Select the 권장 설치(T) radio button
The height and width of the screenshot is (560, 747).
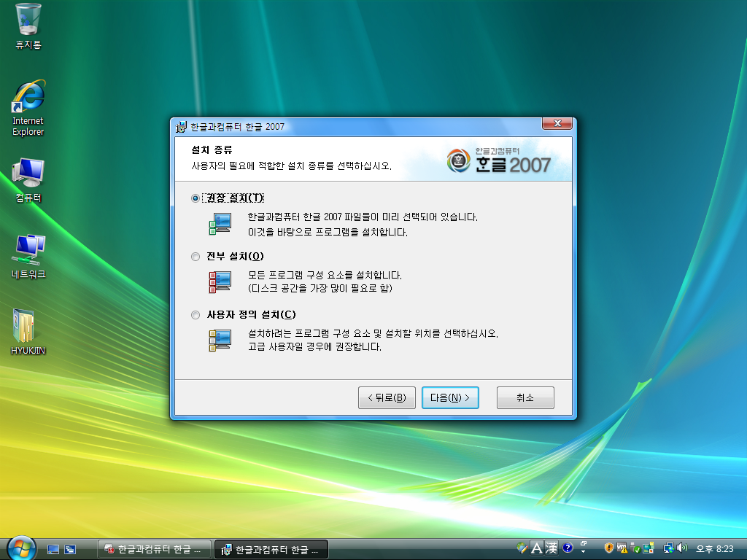tap(196, 198)
